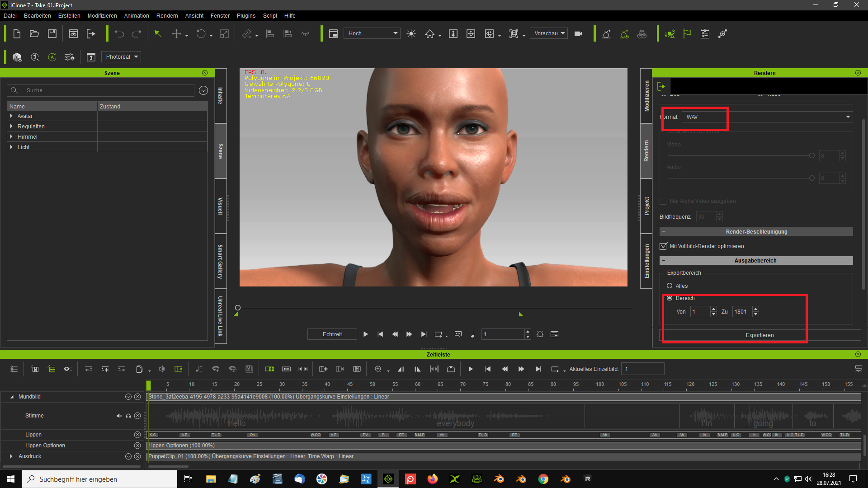Toggle the Ausdruck track dropdown circle
868x488 pixels.
tap(128, 456)
